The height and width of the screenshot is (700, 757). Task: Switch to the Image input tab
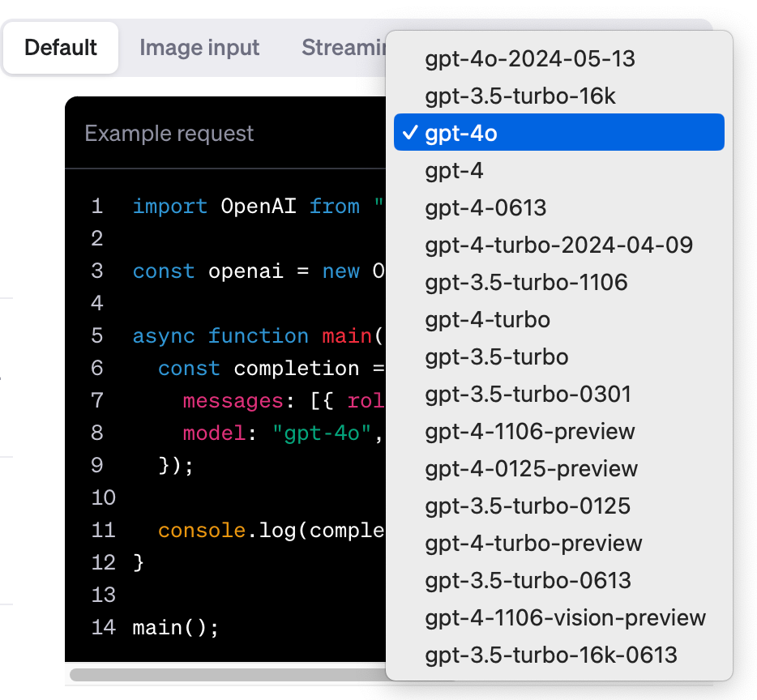199,47
